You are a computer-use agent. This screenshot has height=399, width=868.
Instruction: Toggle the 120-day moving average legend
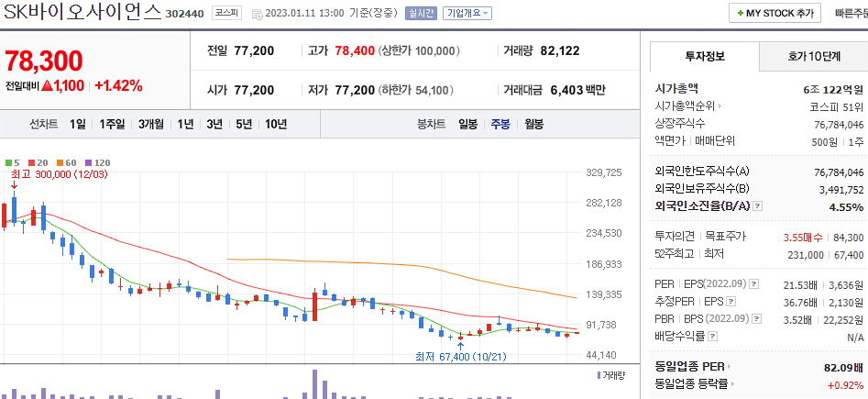point(98,163)
